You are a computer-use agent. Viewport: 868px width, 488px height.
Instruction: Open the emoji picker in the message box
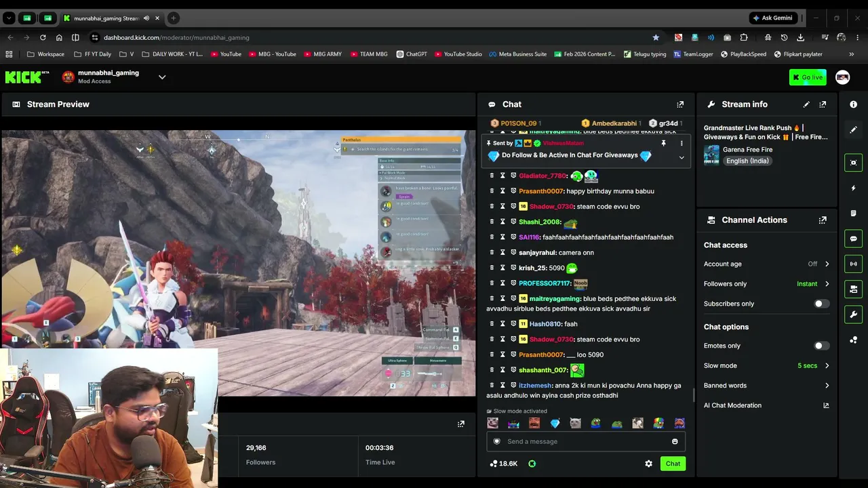[x=675, y=441]
